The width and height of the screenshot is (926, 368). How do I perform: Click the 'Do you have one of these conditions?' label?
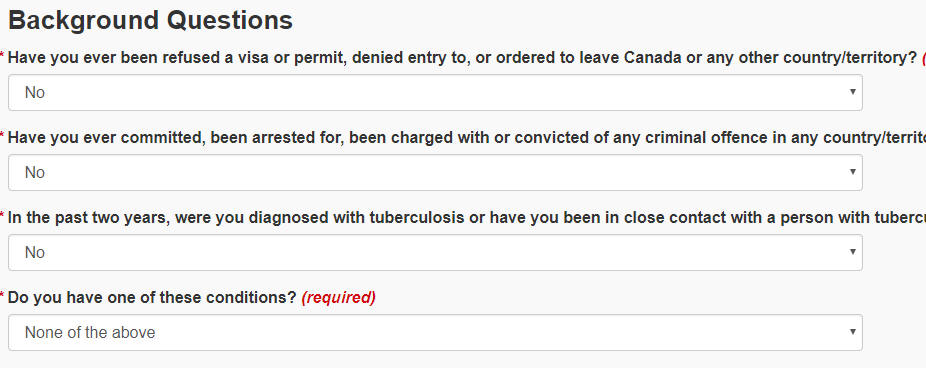[152, 298]
